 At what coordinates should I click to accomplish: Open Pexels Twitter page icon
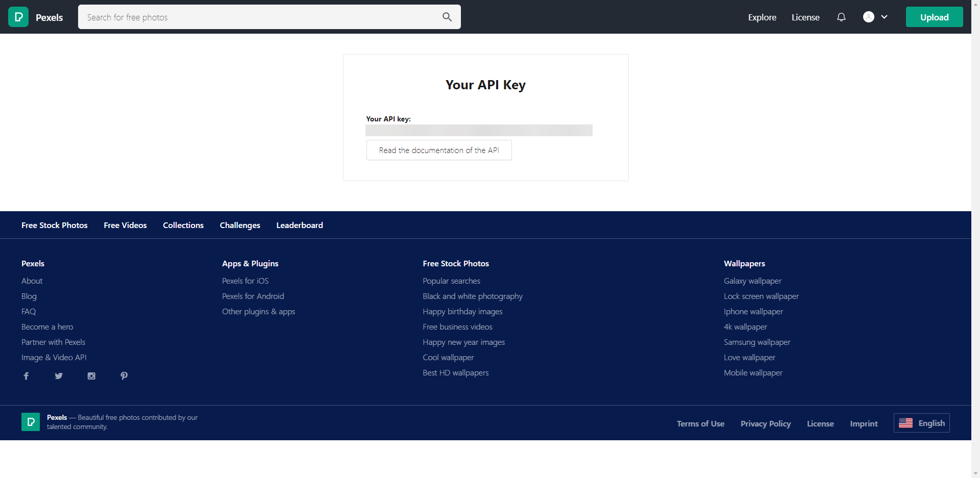click(x=59, y=376)
